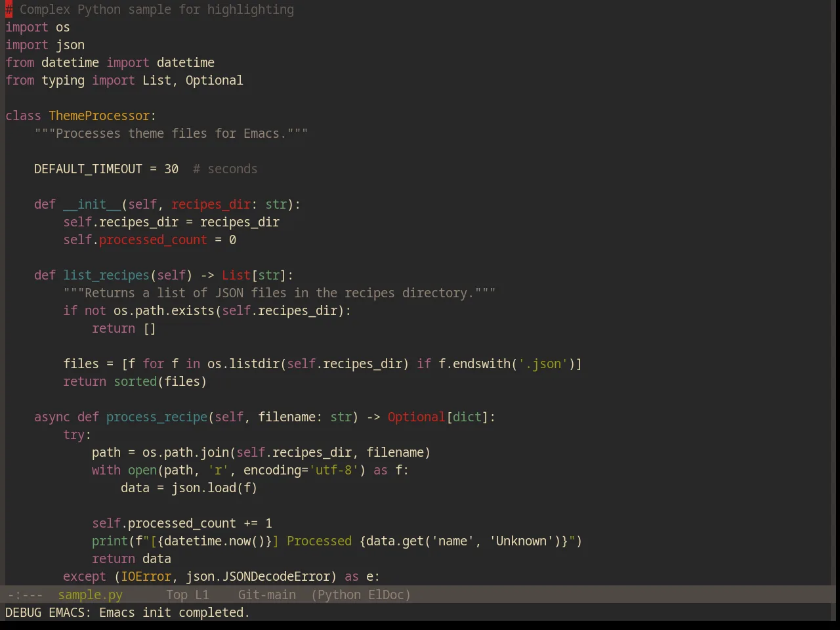This screenshot has width=840, height=630.
Task: Click the '# seconds' comment
Action: (x=225, y=169)
